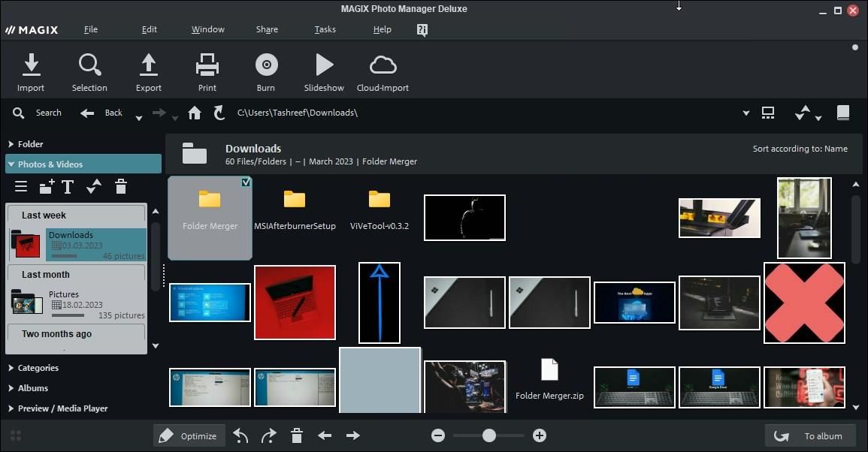868x452 pixels.
Task: Select the Folder Merger.zip file
Action: [549, 379]
